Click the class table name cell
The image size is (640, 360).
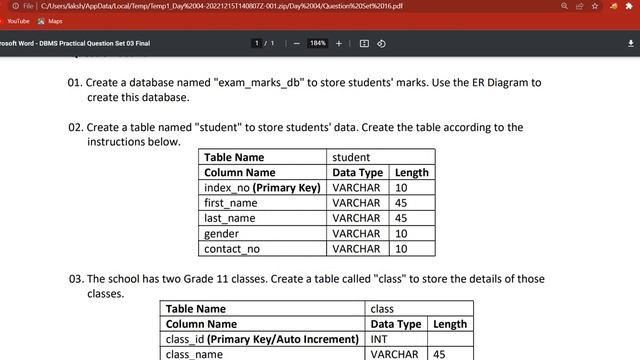[419, 309]
